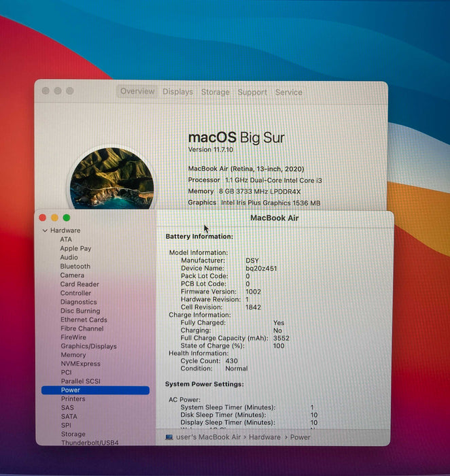Click Full Charge Capacity value 3552

click(x=281, y=338)
